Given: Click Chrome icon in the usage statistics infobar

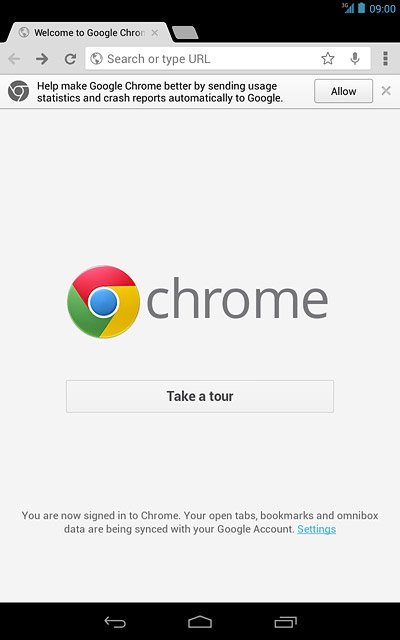Looking at the screenshot, I should pyautogui.click(x=18, y=91).
